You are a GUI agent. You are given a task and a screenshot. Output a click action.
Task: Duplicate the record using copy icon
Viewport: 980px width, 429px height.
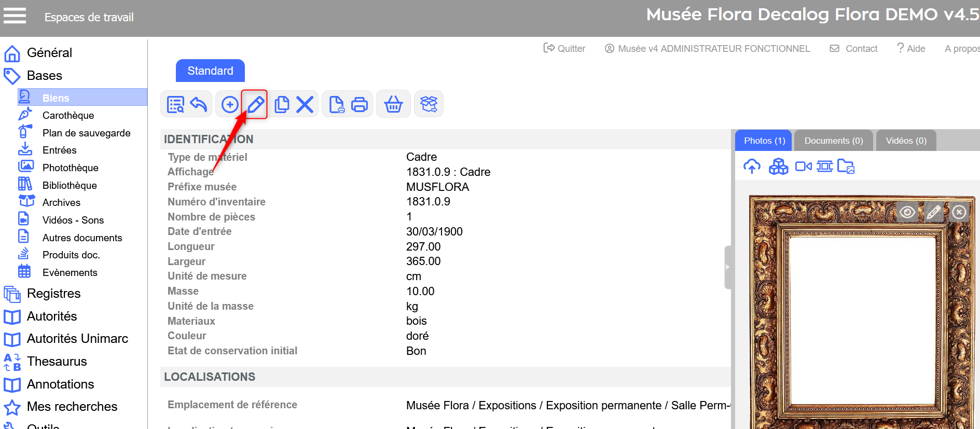(282, 104)
